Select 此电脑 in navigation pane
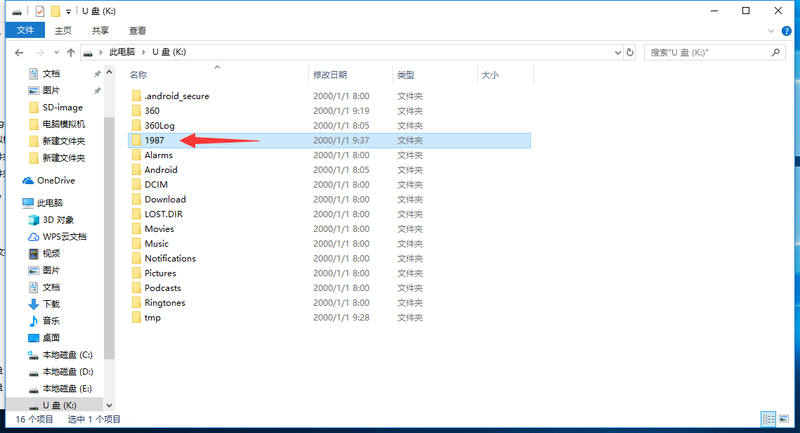The height and width of the screenshot is (433, 800). tap(49, 203)
